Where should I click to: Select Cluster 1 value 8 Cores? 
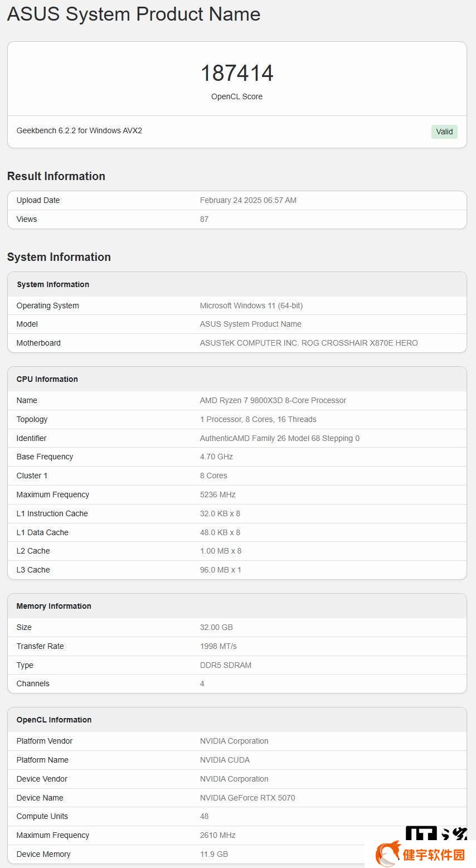pyautogui.click(x=213, y=476)
